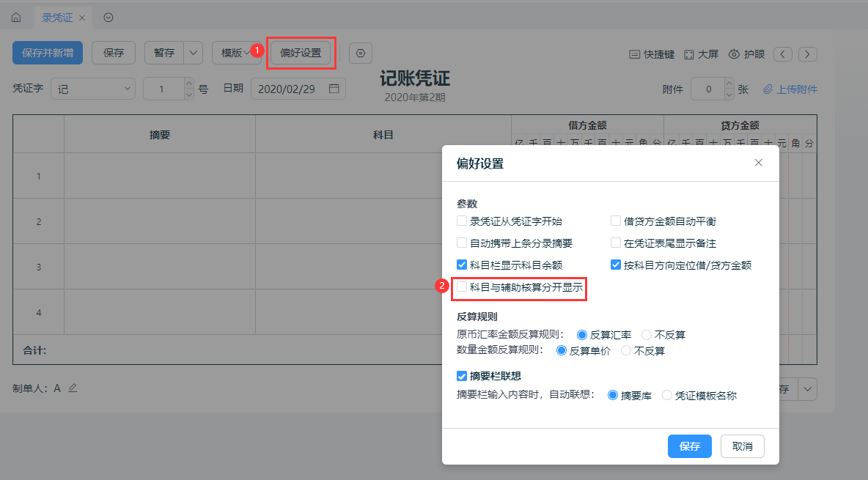Check 科目与辅助核算分开显示
868x480 pixels.
click(x=462, y=287)
